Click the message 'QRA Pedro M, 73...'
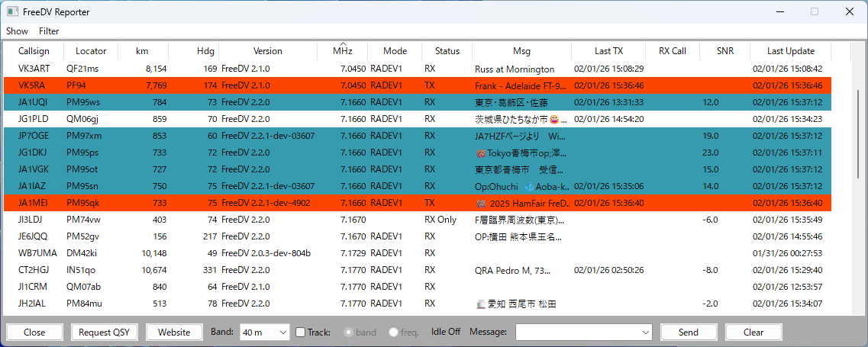 tap(512, 270)
